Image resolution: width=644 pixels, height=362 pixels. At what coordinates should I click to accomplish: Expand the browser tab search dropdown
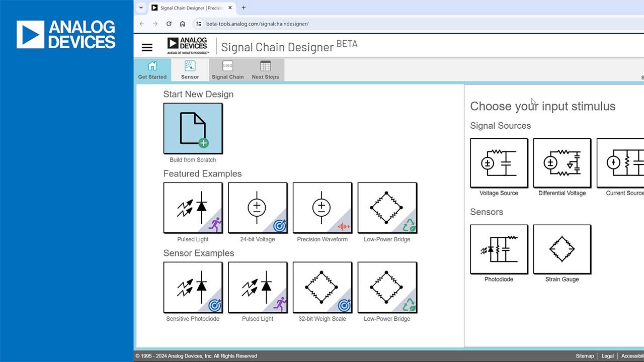tap(140, 8)
